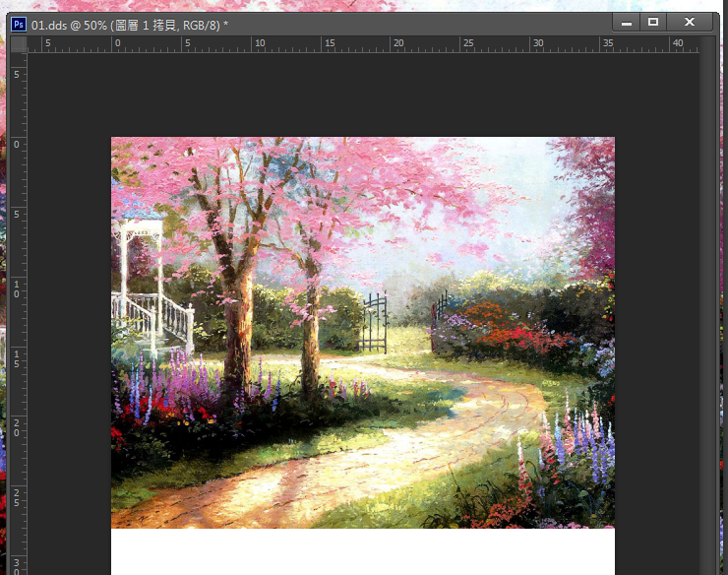Click the horizontal ruler at the top
The height and width of the screenshot is (575, 728).
click(363, 44)
